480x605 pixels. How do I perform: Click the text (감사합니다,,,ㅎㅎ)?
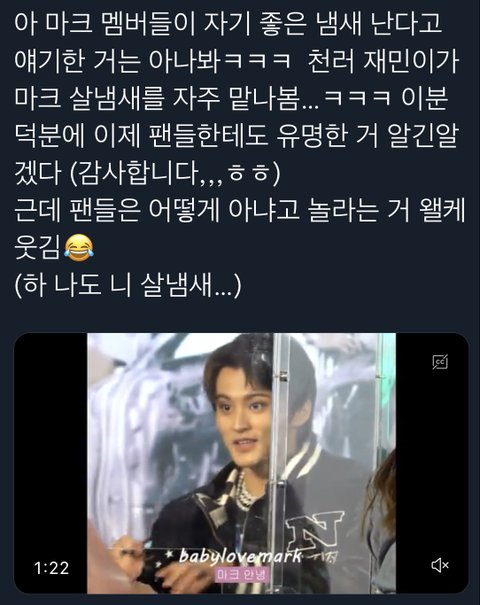coord(175,173)
